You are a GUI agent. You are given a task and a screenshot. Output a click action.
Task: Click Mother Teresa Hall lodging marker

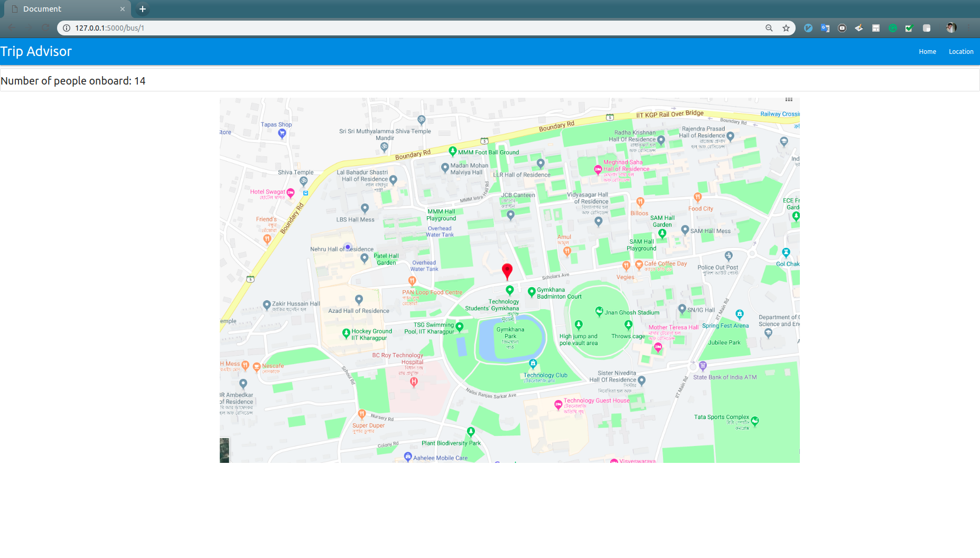(658, 348)
